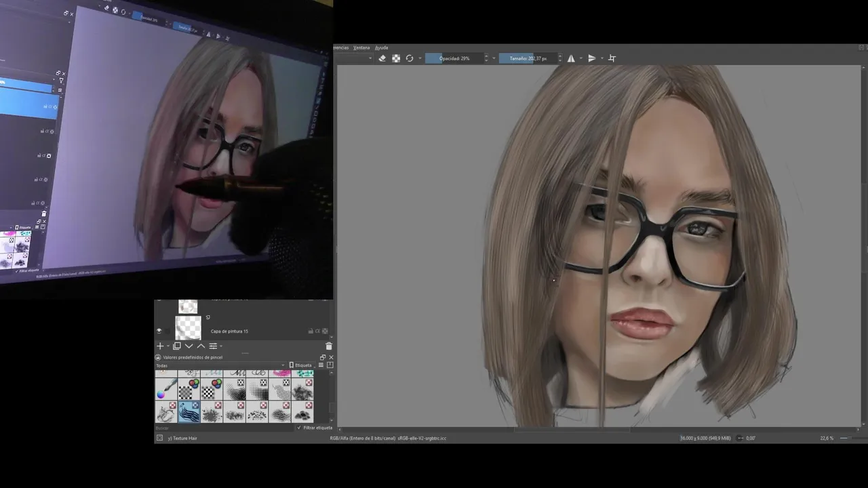Adjust the Opacidad 29% slider
The height and width of the screenshot is (488, 868).
[454, 58]
